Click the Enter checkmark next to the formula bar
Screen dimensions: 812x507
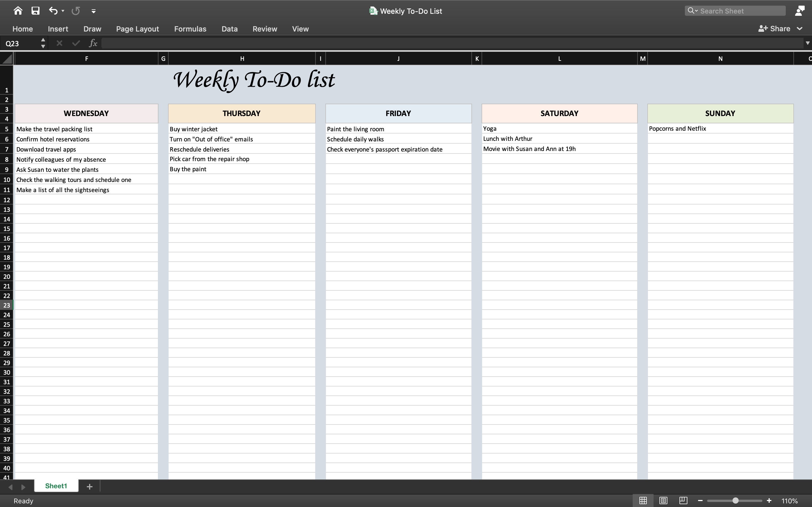[76, 43]
